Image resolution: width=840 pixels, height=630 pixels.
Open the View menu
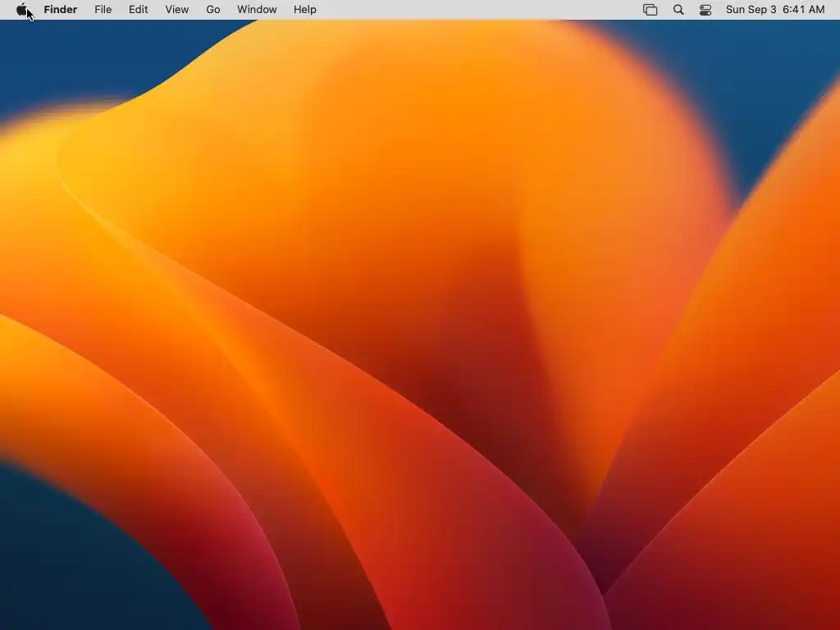point(177,10)
